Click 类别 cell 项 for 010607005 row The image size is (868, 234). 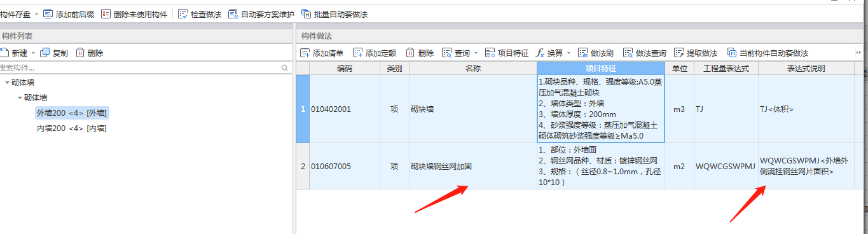coord(394,166)
